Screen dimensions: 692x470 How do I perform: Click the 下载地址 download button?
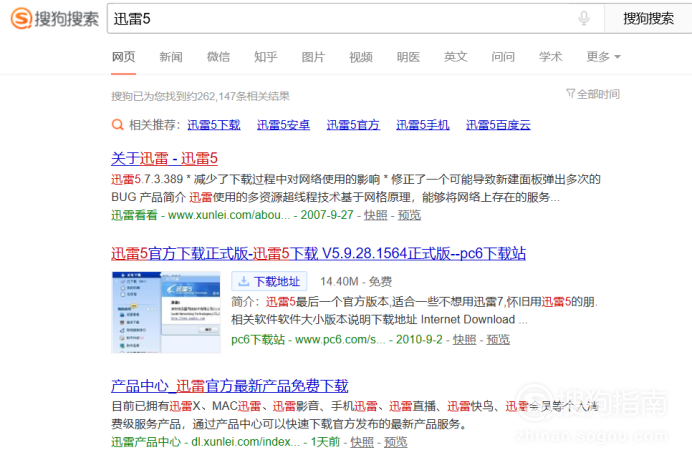269,281
